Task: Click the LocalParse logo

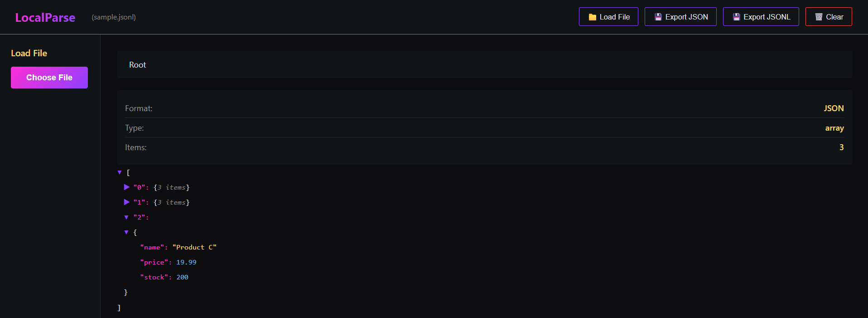Action: pos(45,17)
